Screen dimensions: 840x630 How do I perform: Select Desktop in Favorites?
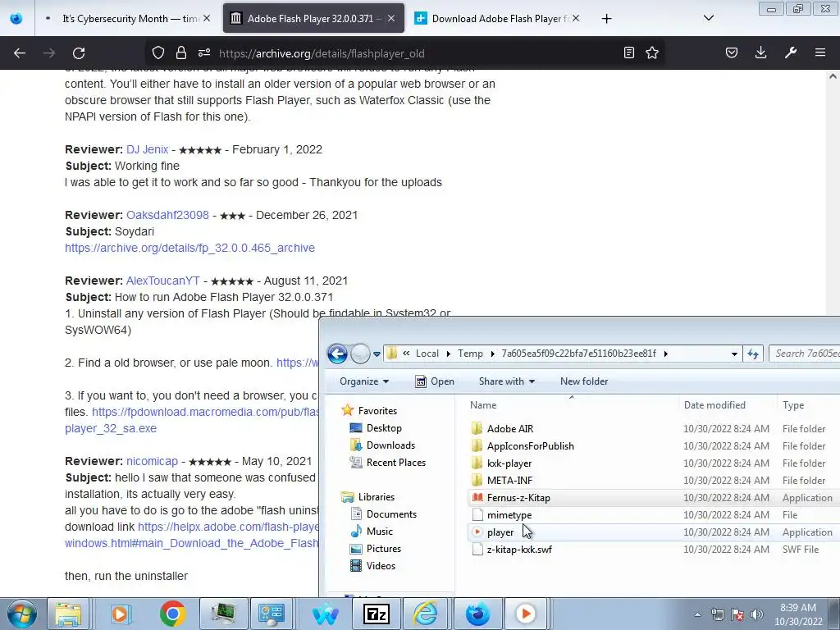(x=384, y=428)
